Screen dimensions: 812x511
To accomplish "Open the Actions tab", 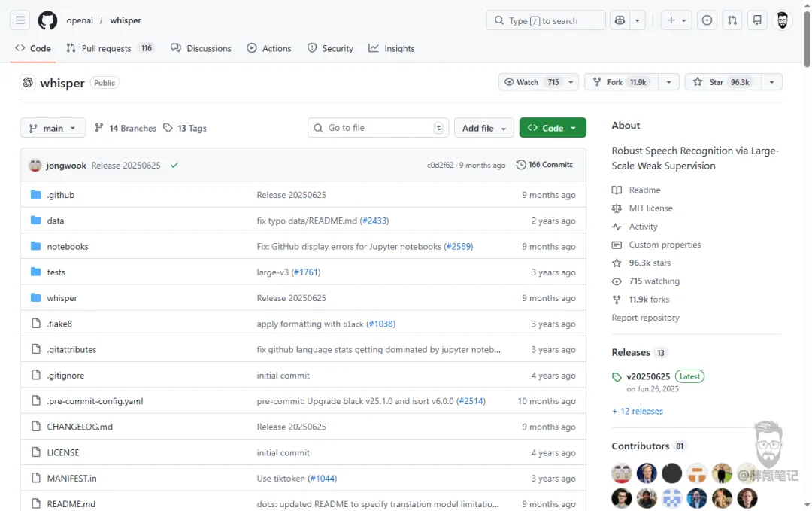I will coord(268,48).
